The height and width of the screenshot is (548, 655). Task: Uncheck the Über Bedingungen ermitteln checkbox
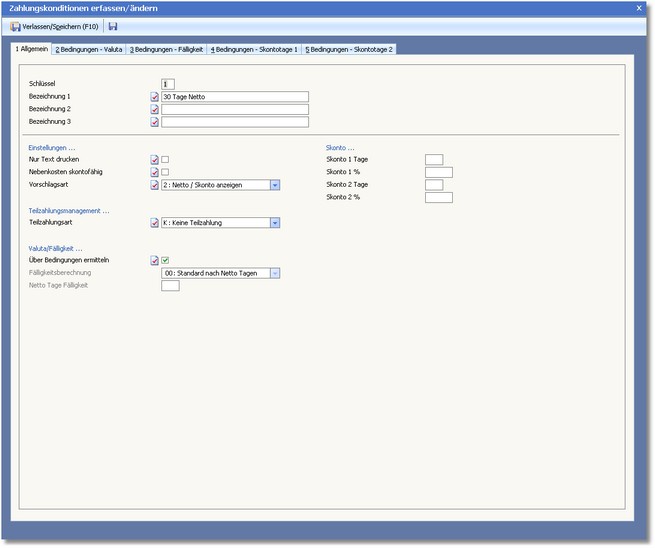pyautogui.click(x=165, y=260)
